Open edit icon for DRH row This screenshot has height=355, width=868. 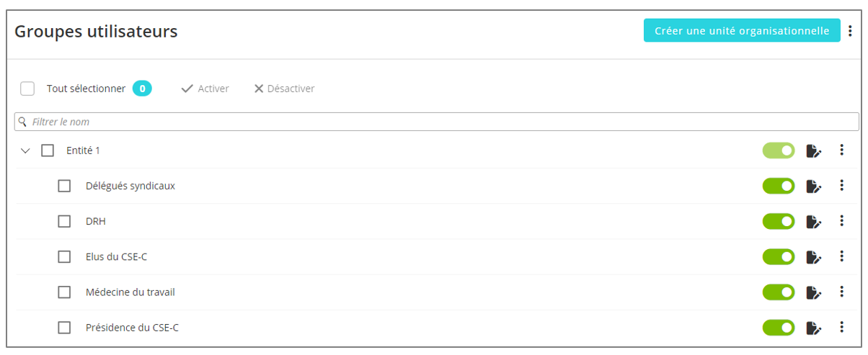pos(813,221)
